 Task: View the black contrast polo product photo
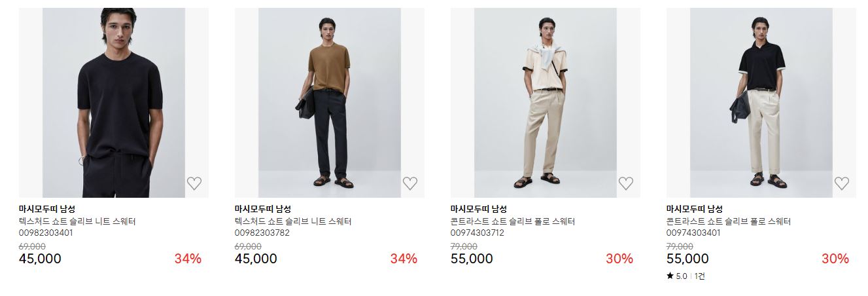761,103
